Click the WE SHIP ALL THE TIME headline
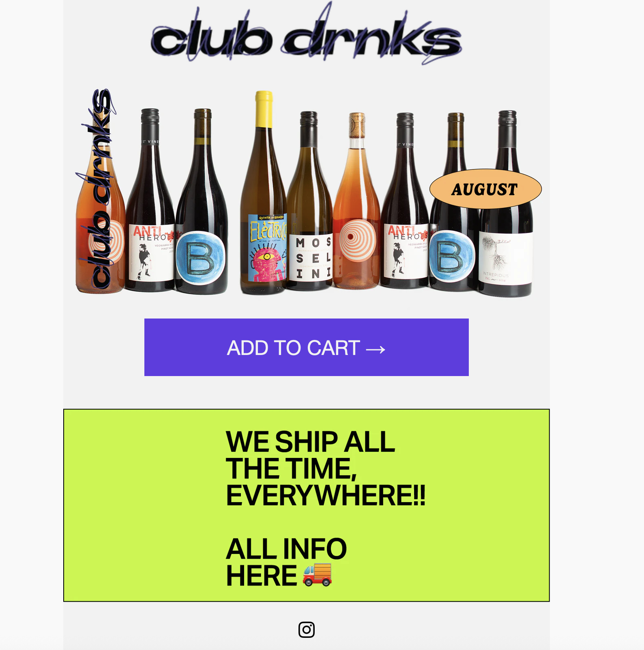Image resolution: width=644 pixels, height=650 pixels. tap(326, 468)
